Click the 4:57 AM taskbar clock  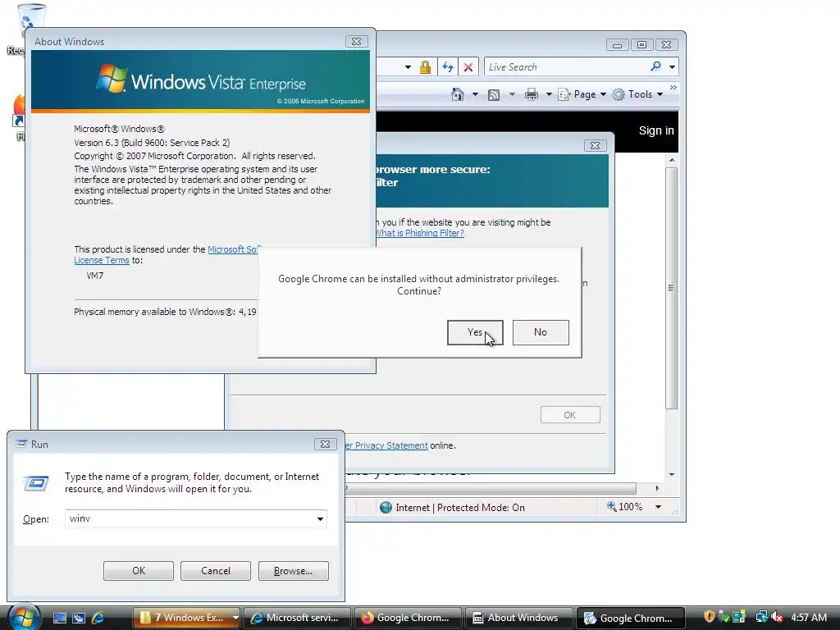click(809, 617)
